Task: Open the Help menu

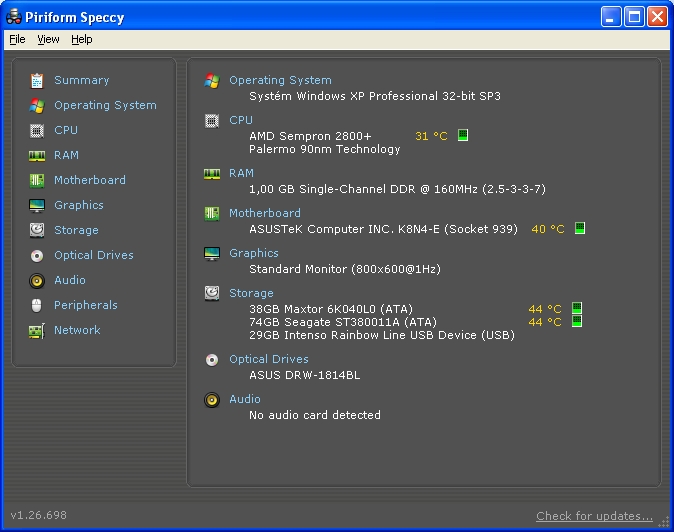Action: pos(82,39)
